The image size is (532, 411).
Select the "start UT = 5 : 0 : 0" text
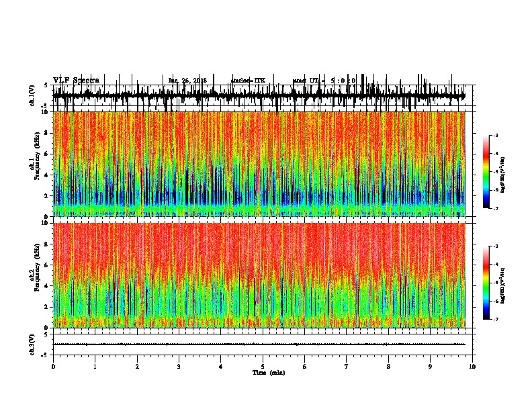pyautogui.click(x=324, y=81)
